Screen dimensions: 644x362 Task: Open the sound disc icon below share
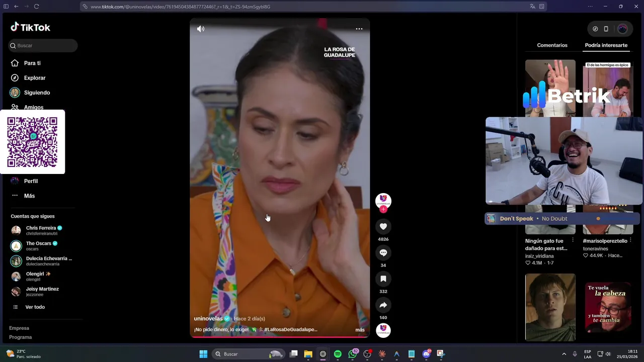pos(383,330)
